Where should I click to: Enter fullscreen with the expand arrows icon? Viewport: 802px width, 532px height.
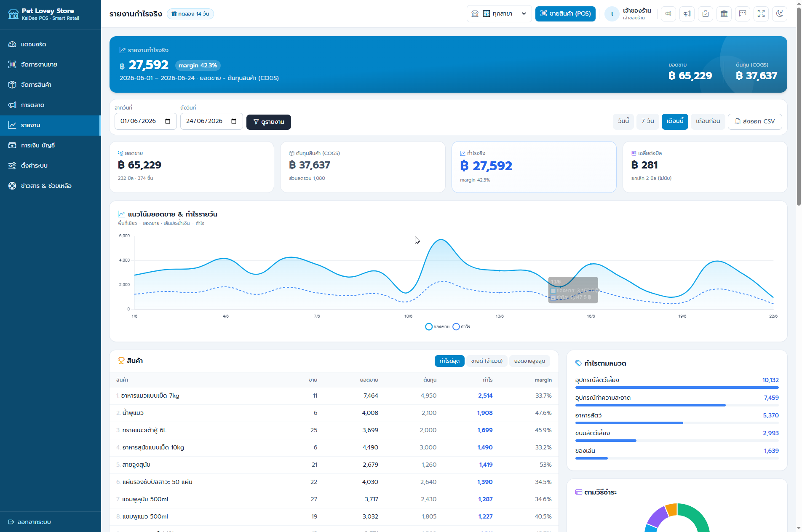761,13
